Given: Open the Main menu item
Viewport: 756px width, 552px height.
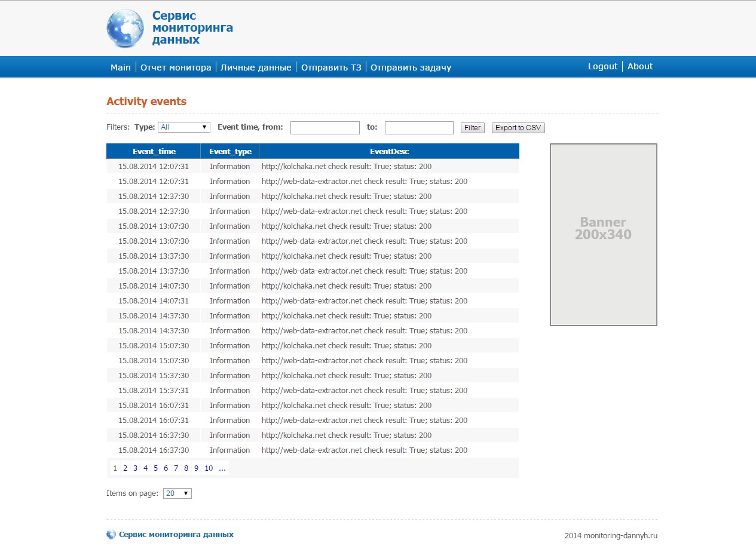Looking at the screenshot, I should tap(121, 68).
